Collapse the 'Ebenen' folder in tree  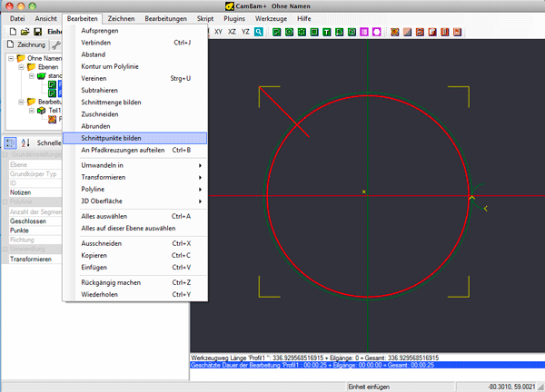[19, 67]
